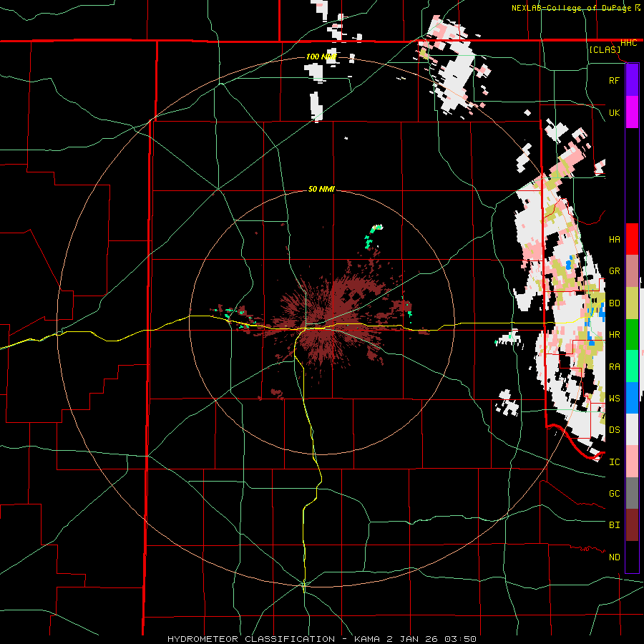Click the "UK" legend label

pyautogui.click(x=614, y=112)
